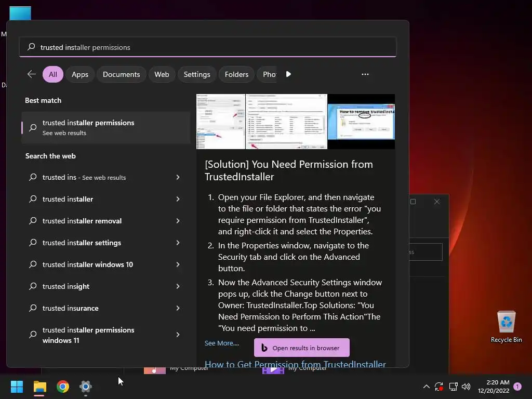Open the notification badge showing 1
Screen dimensions: 532x399
517,387
